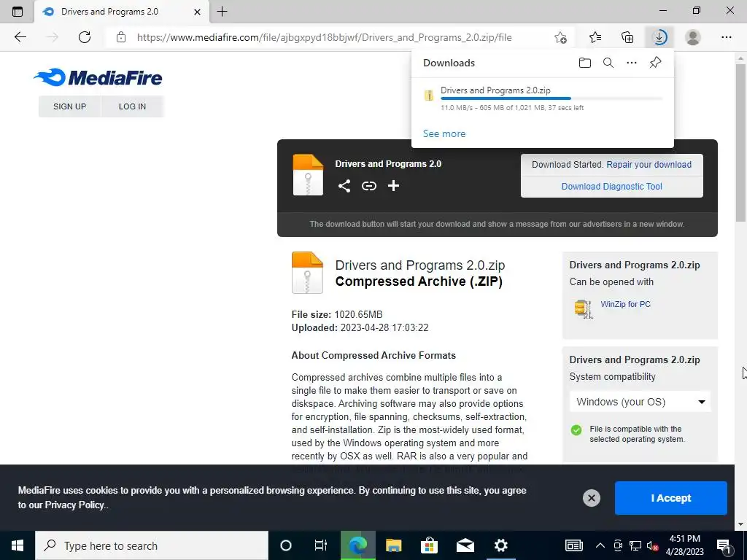Open Edge Settings and more menu
The width and height of the screenshot is (747, 560).
point(726,37)
